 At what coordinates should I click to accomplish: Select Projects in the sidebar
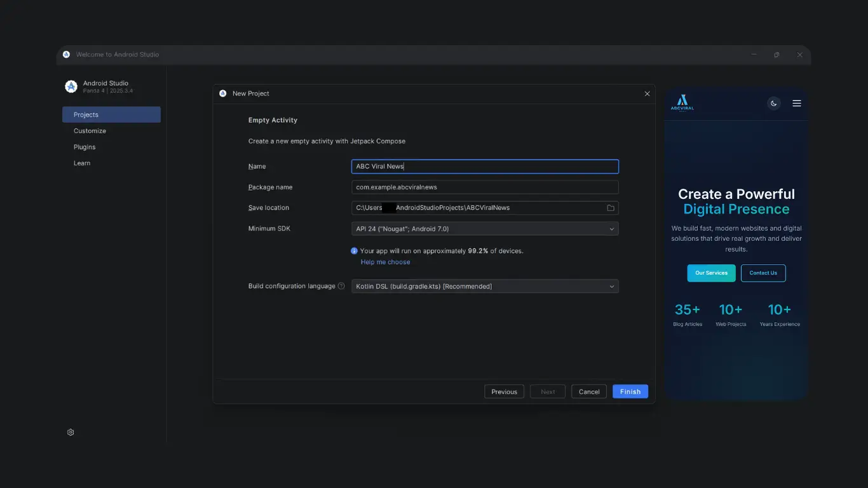click(x=111, y=115)
